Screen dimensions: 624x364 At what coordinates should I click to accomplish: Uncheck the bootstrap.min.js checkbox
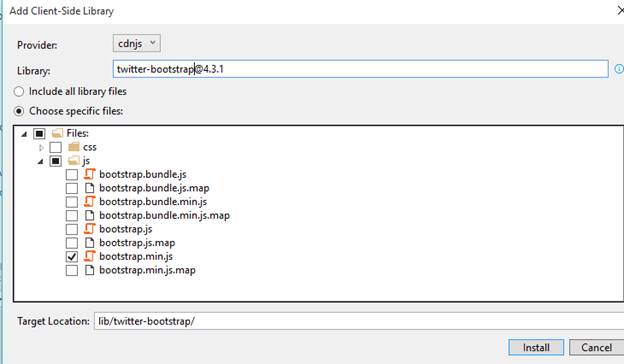click(72, 257)
